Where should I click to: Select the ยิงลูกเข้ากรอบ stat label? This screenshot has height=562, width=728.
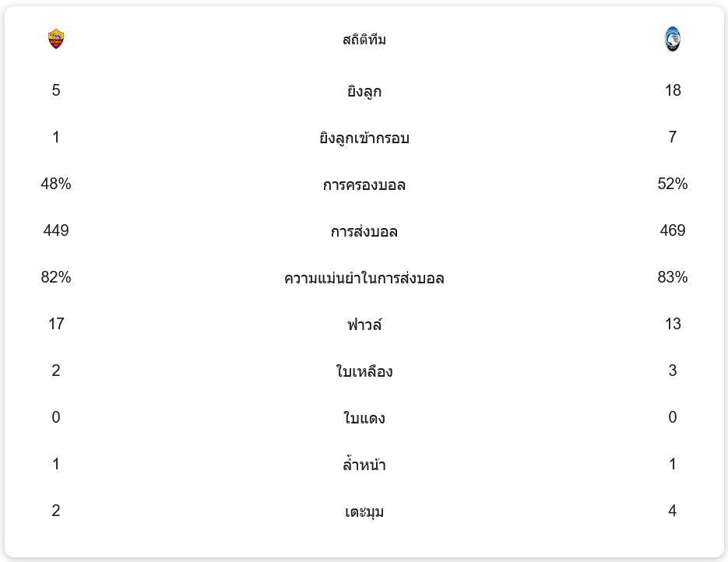point(364,138)
